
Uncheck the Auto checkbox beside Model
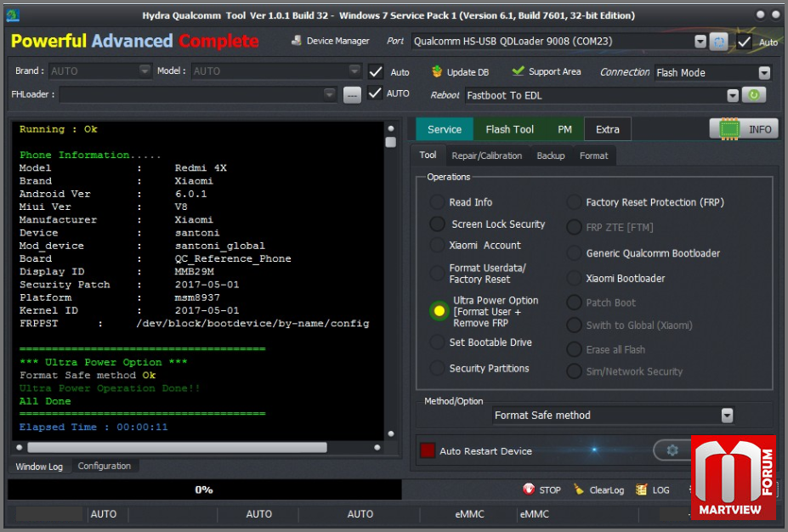pyautogui.click(x=376, y=72)
